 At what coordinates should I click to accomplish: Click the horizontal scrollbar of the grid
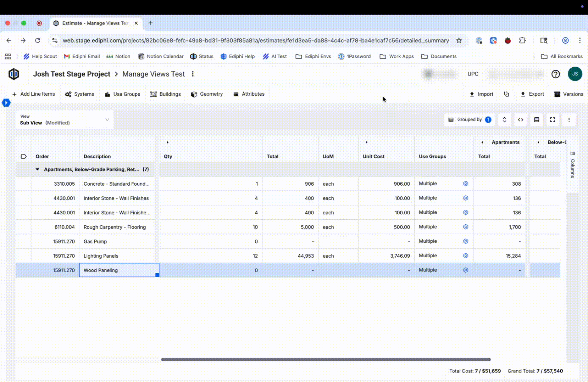pyautogui.click(x=326, y=359)
